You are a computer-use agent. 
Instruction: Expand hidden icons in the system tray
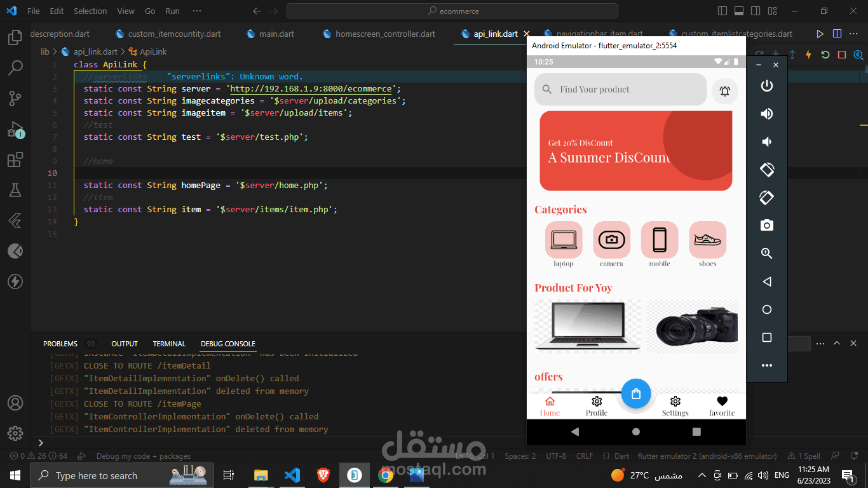click(x=702, y=475)
